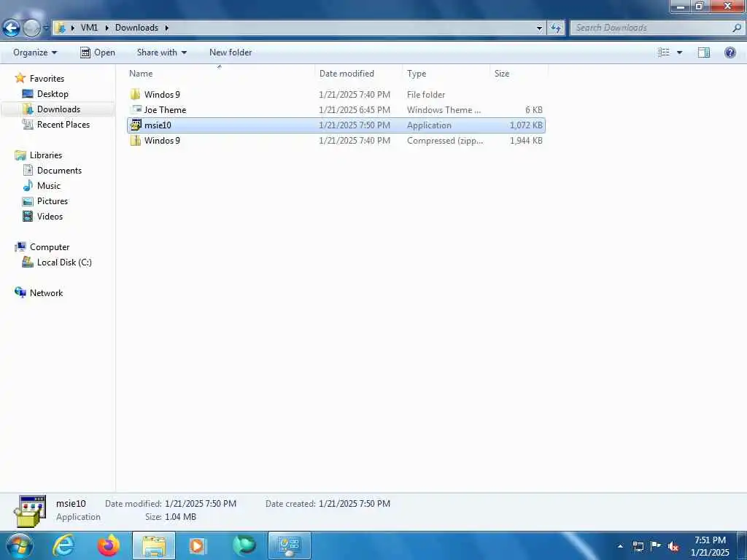Refresh the Downloads folder view

pos(555,28)
